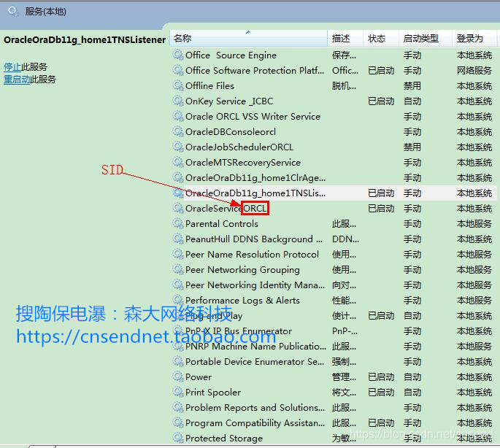Click the gear icon for OracleDBConsoleorcl

coord(177,131)
